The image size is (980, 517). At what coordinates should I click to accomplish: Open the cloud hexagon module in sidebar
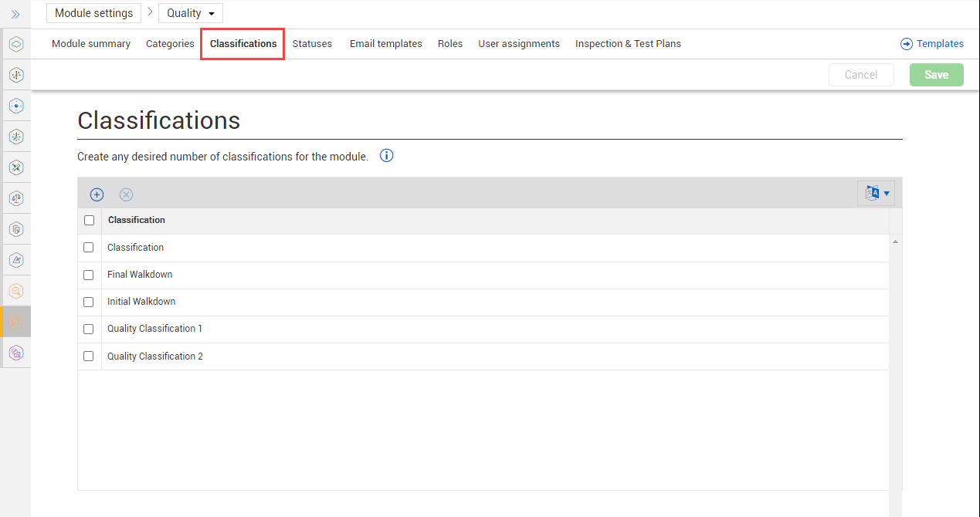coord(16,44)
